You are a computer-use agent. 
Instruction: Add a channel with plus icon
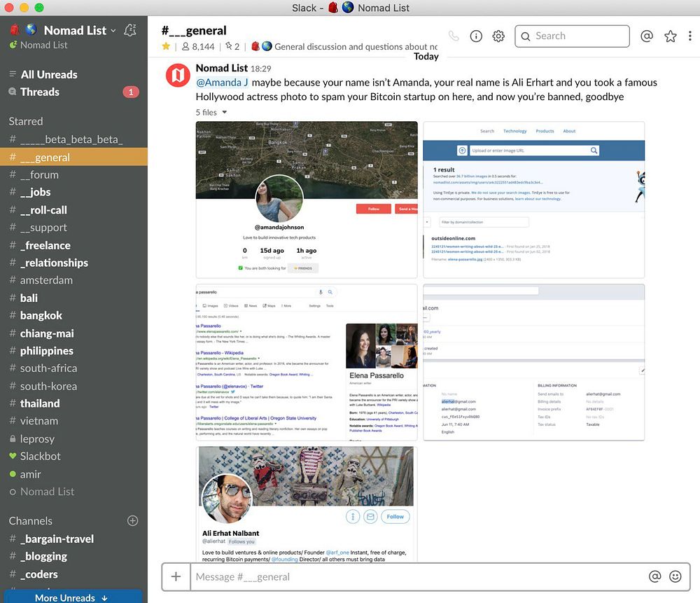point(132,521)
